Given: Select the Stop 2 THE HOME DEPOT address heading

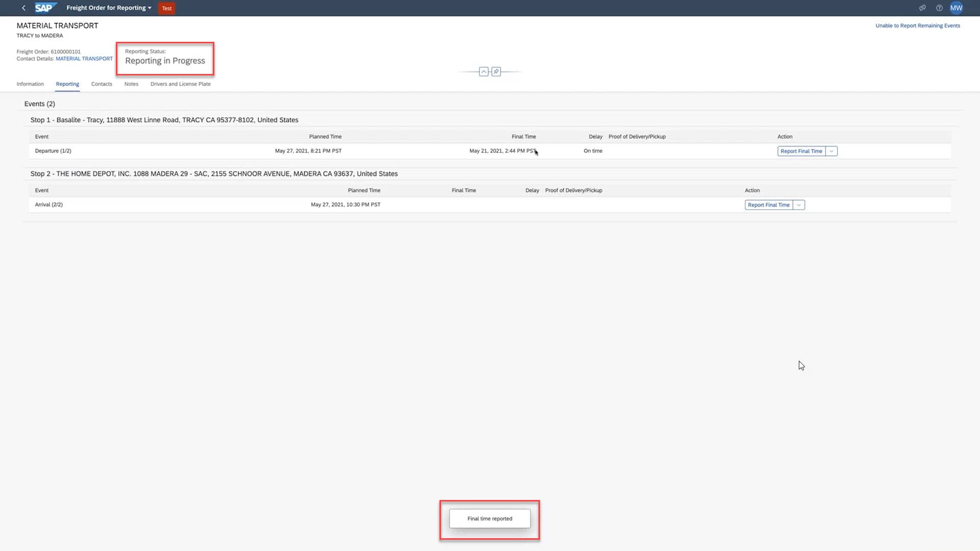Looking at the screenshot, I should pyautogui.click(x=214, y=173).
